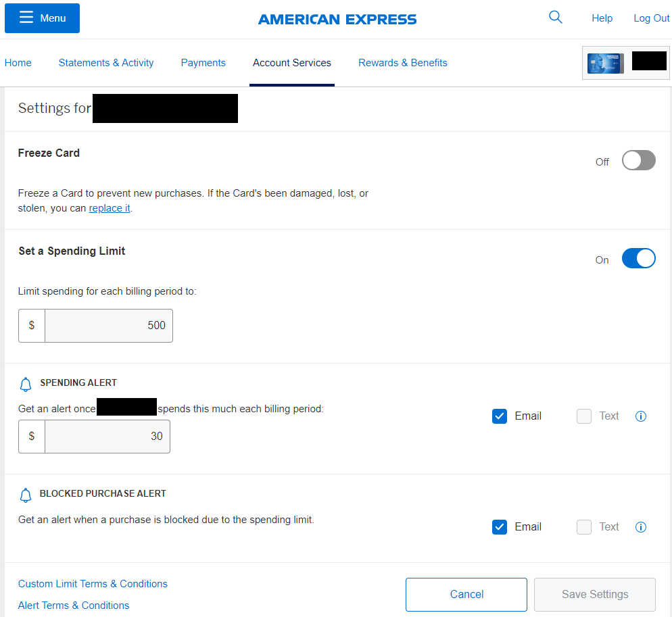Switch to the Payments tab
Screen dimensions: 672x617
(203, 63)
